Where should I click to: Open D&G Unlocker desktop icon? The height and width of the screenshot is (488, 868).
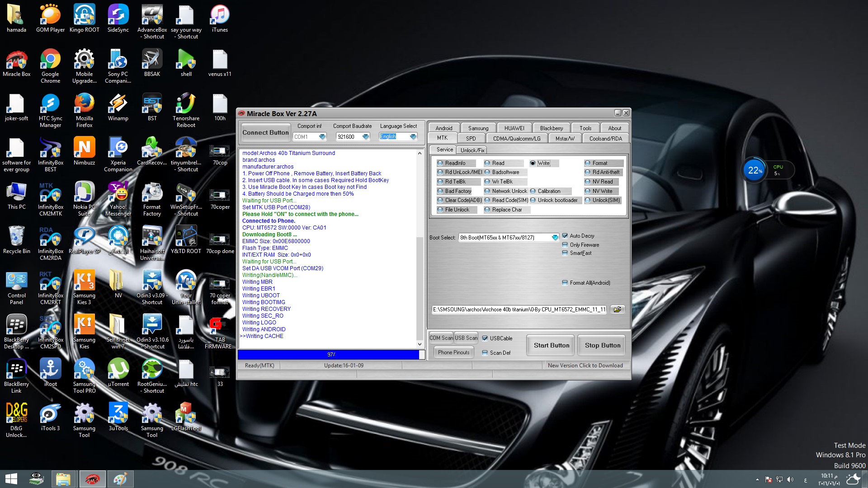(x=16, y=421)
